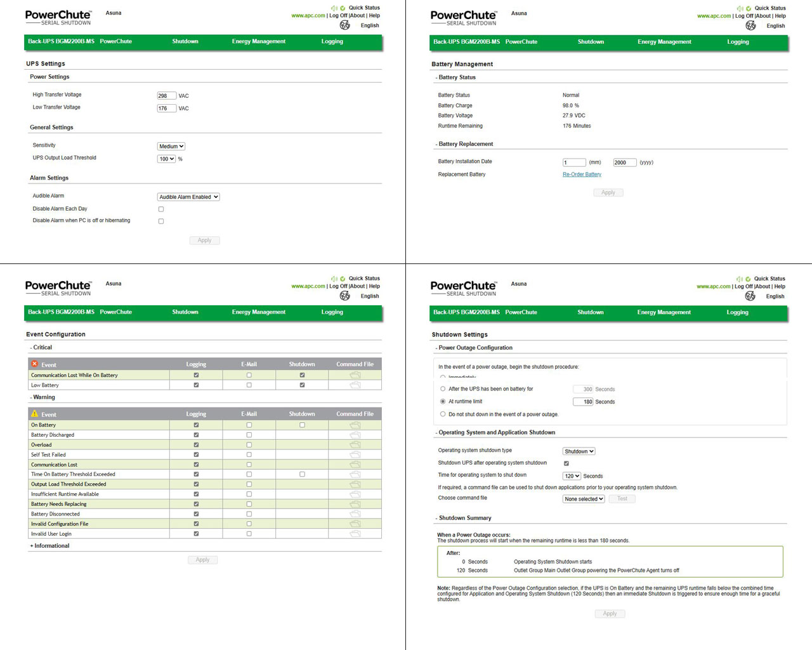Open command file icon for Self Test Failed
Screen dimensions: 812x650
pos(355,454)
